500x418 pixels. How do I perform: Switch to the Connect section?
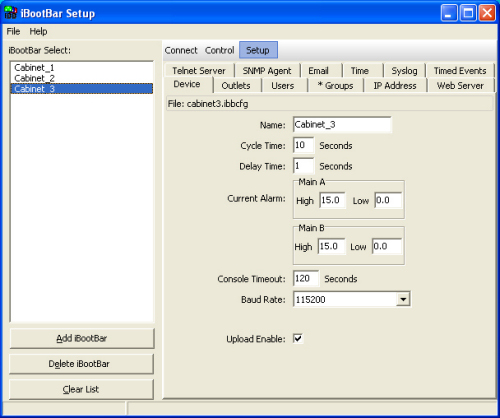pyautogui.click(x=181, y=50)
